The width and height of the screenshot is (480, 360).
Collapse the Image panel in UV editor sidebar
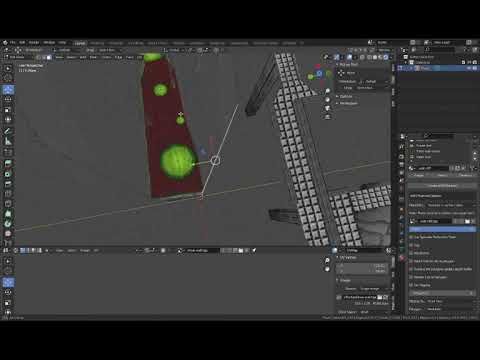(x=343, y=280)
